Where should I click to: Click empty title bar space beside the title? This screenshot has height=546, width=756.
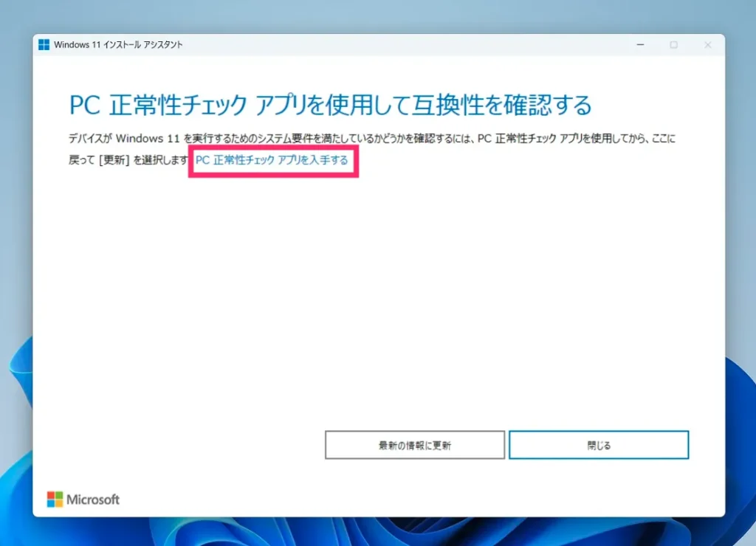click(406, 45)
